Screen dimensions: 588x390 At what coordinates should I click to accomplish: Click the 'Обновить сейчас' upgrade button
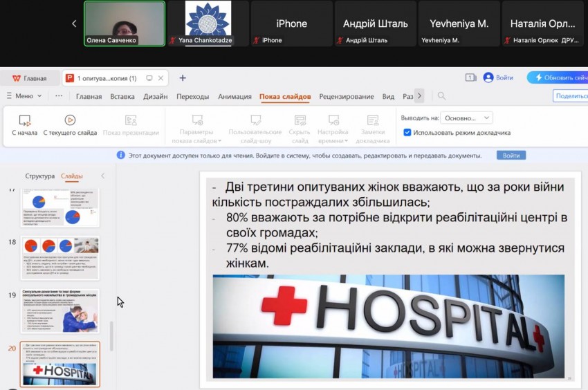pyautogui.click(x=558, y=77)
